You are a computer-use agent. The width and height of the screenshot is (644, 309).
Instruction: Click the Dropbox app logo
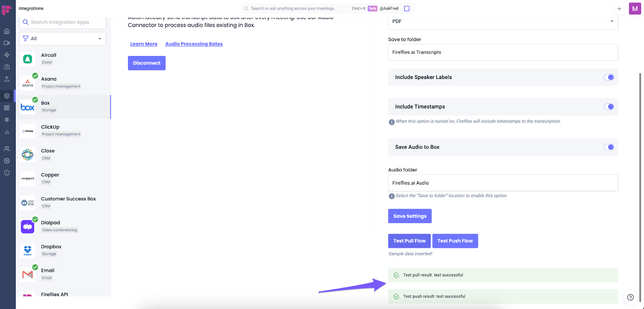pyautogui.click(x=27, y=251)
